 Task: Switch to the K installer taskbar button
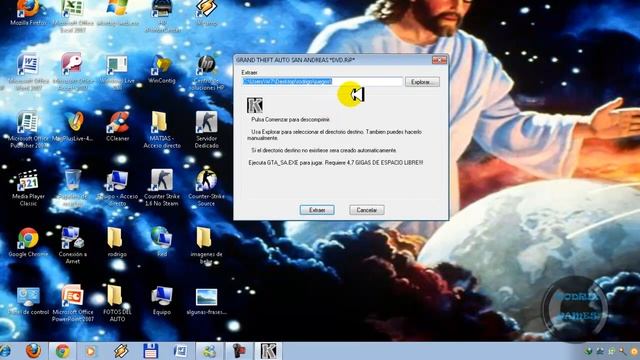[268, 351]
